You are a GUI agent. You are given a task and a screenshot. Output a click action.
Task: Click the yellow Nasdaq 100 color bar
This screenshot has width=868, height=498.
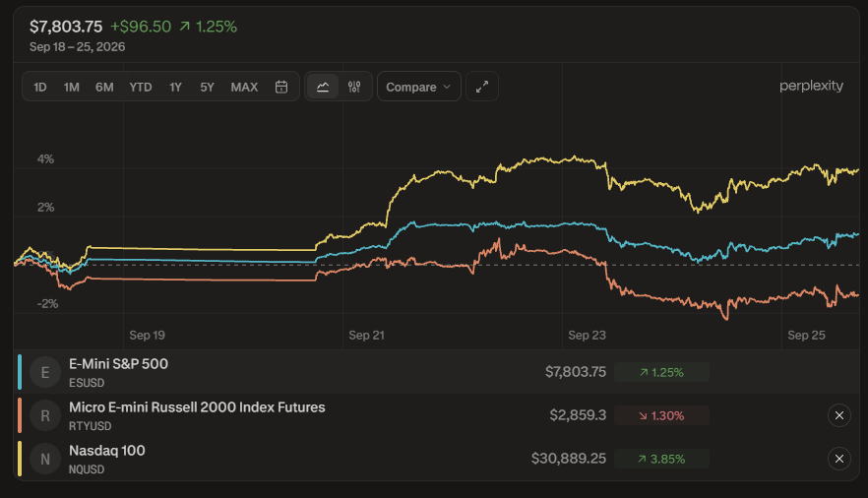coord(20,459)
